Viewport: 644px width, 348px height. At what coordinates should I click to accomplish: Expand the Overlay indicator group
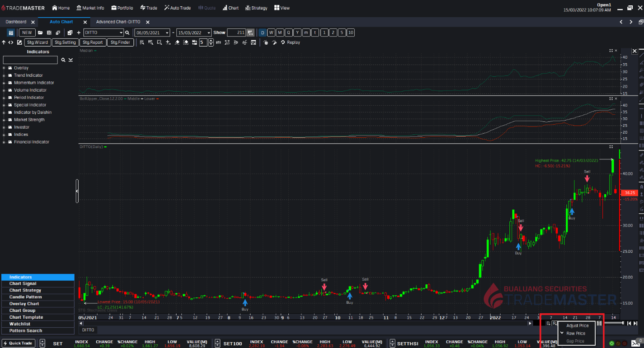(4, 68)
